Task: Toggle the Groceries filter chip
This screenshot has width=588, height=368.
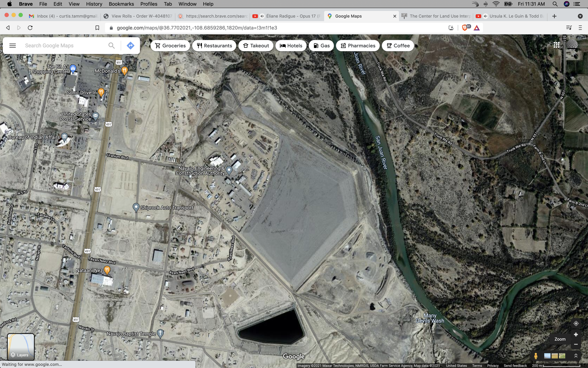Action: click(170, 45)
